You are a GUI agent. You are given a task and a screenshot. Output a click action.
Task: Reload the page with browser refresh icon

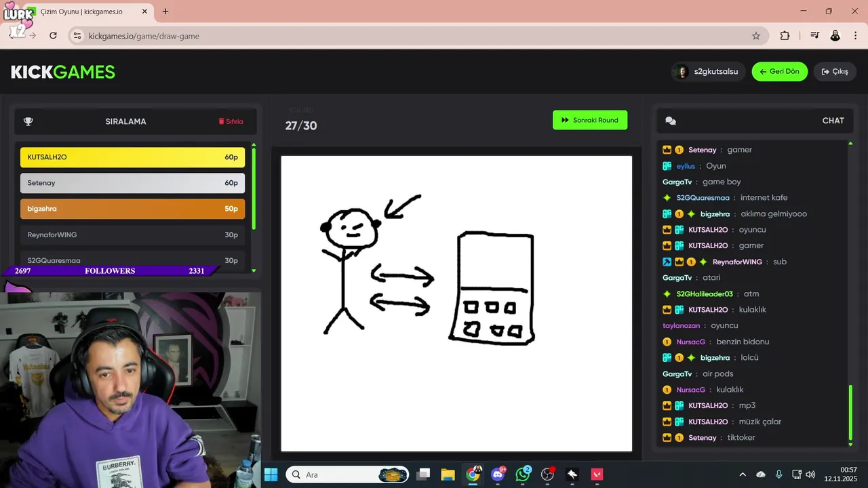53,35
